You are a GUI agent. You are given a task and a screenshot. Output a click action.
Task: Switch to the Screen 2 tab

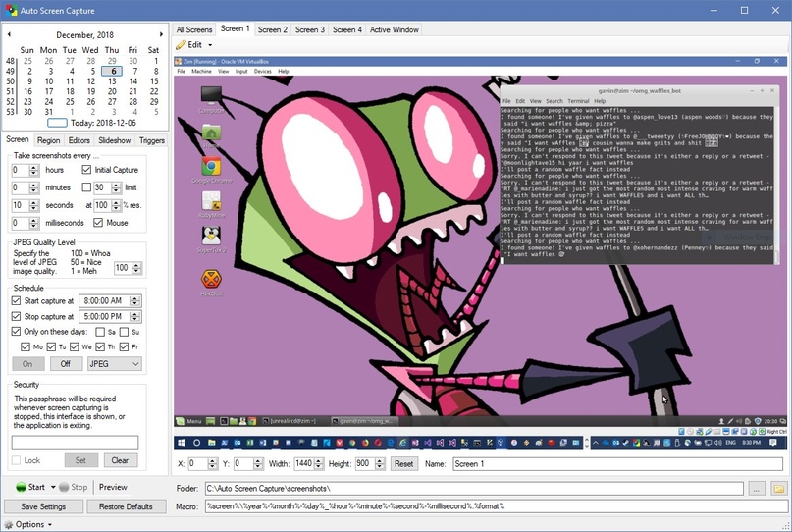[273, 29]
